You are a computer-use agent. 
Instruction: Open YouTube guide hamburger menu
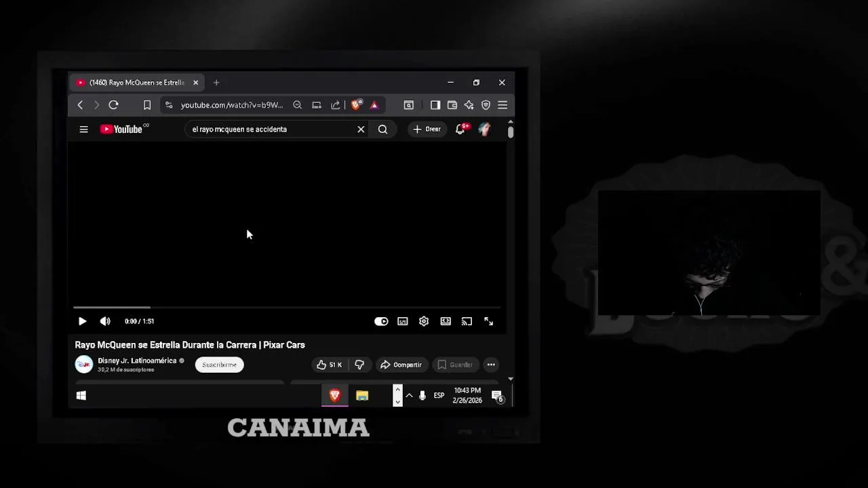(x=83, y=129)
